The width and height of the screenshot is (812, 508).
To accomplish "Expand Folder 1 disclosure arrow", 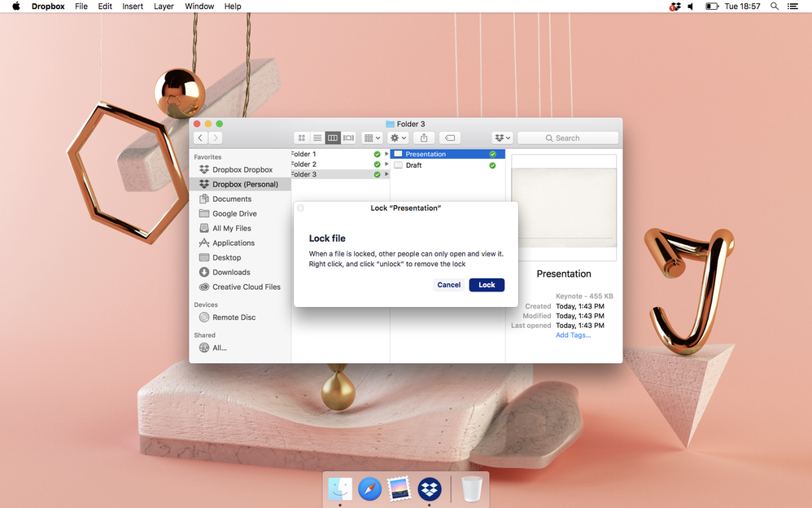I will (x=386, y=154).
